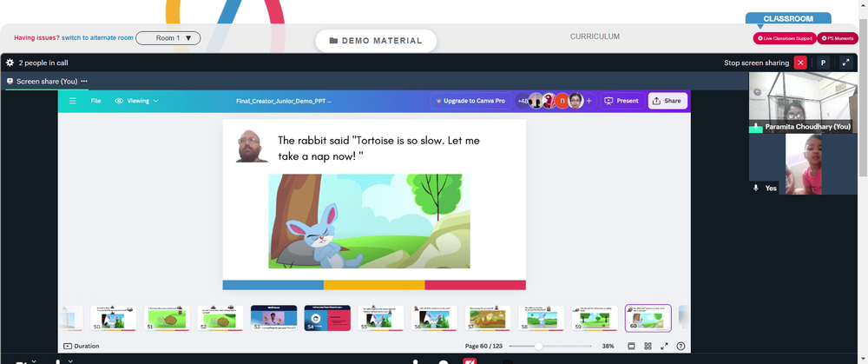Click the Canva fullscreen icon
This screenshot has height=364, width=868.
664,346
